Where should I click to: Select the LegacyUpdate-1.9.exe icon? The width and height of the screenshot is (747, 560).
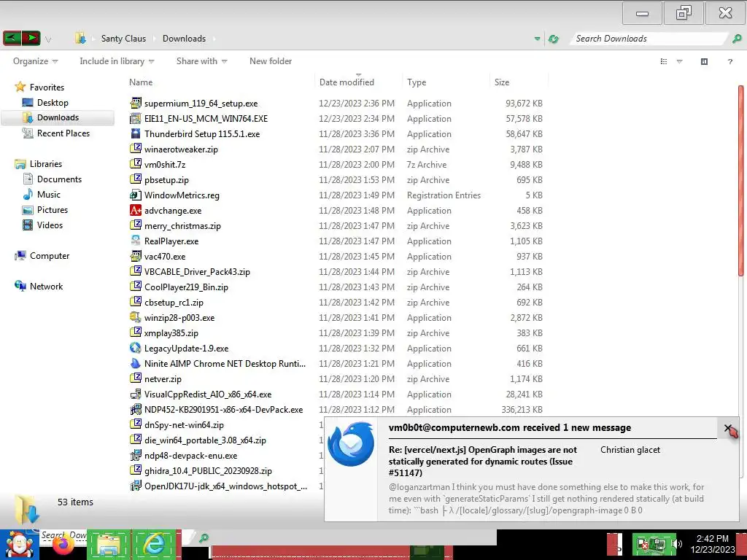136,348
